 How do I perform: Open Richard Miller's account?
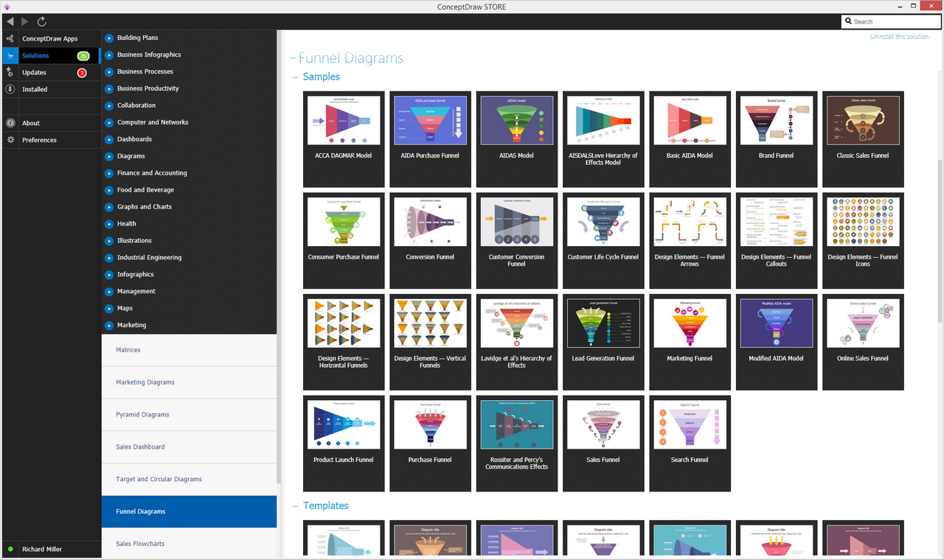[x=42, y=549]
